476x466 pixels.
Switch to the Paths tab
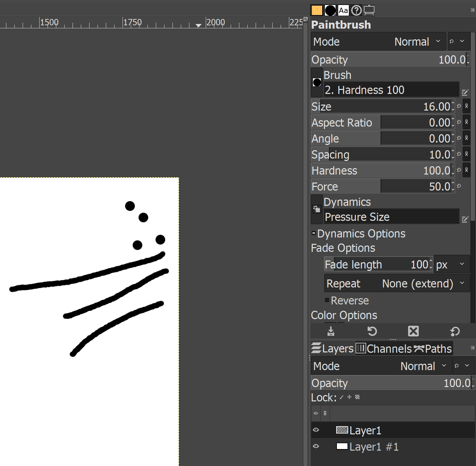[433, 349]
